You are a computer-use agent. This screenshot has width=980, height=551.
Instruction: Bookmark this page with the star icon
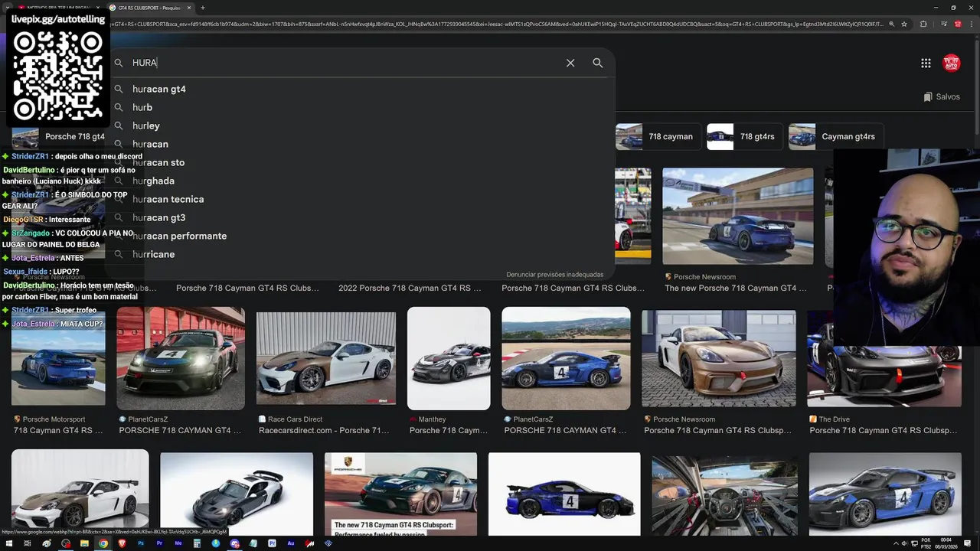click(x=904, y=24)
